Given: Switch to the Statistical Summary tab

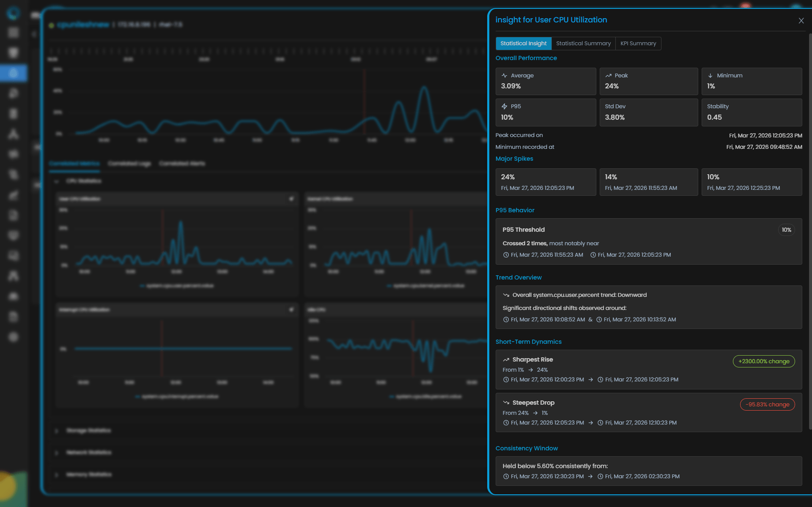Looking at the screenshot, I should (x=583, y=44).
